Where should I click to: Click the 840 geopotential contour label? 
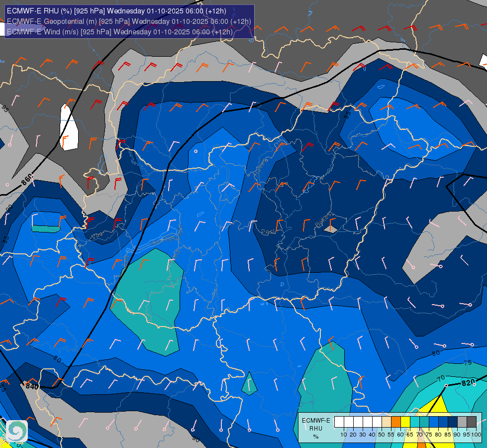point(32,386)
